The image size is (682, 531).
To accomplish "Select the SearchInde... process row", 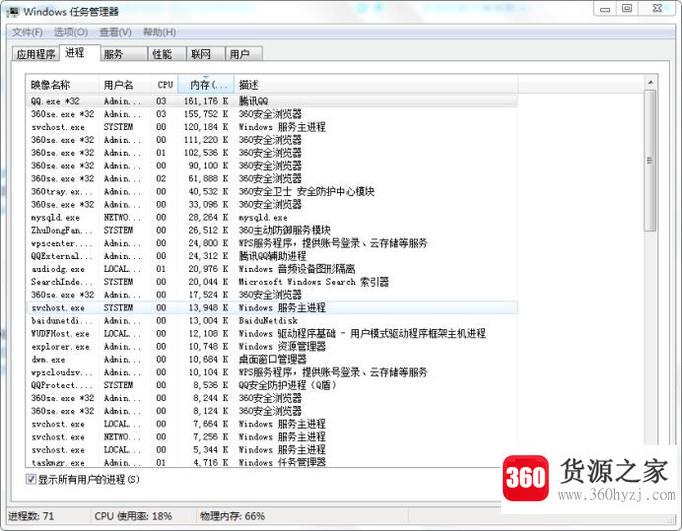I will click(272, 282).
